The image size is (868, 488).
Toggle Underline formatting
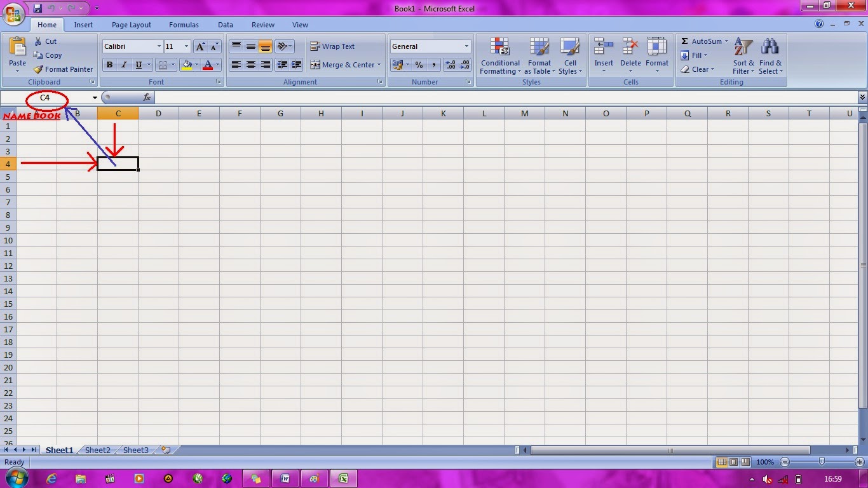tap(139, 65)
